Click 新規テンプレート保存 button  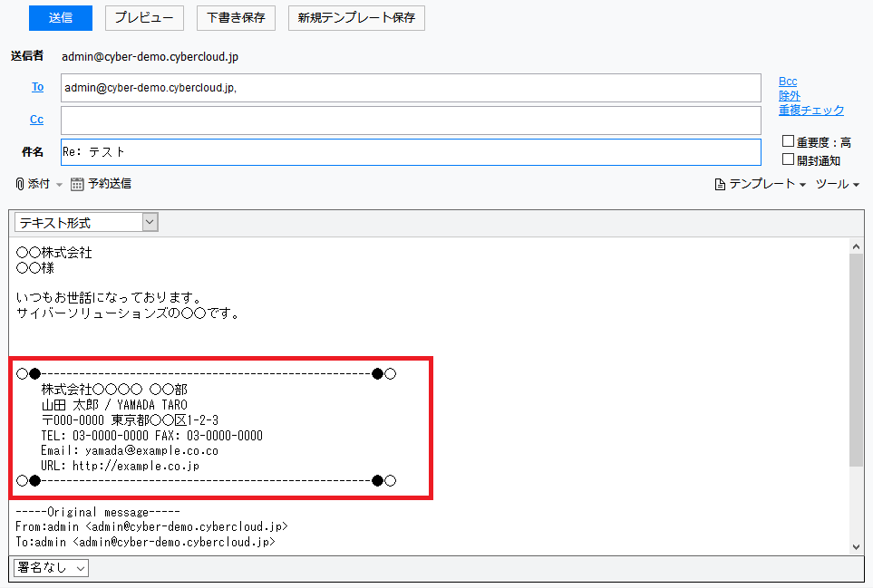[356, 18]
